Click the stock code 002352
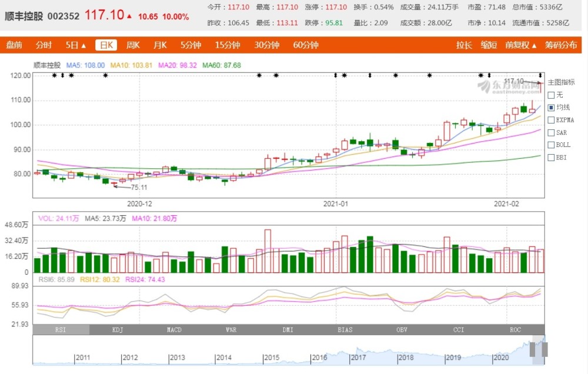588x374 pixels. tap(64, 16)
